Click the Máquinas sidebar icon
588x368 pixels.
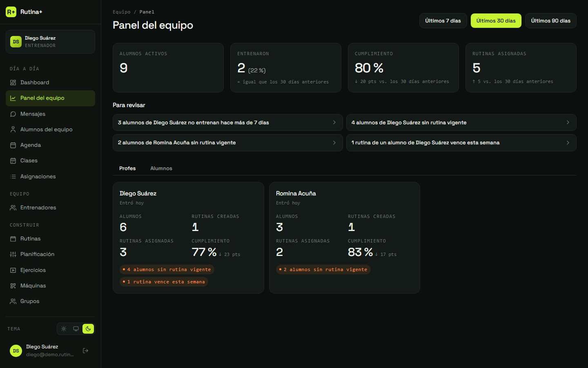[x=13, y=286]
